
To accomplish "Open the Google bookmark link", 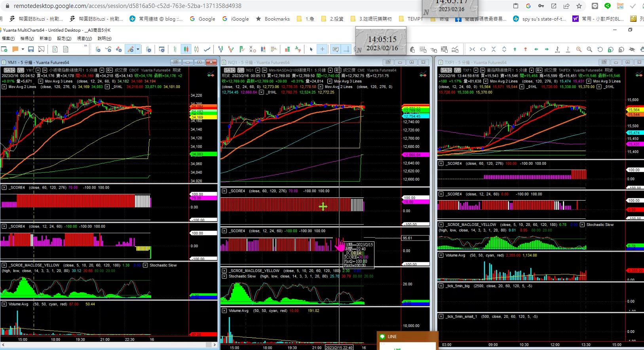I will click(x=202, y=19).
